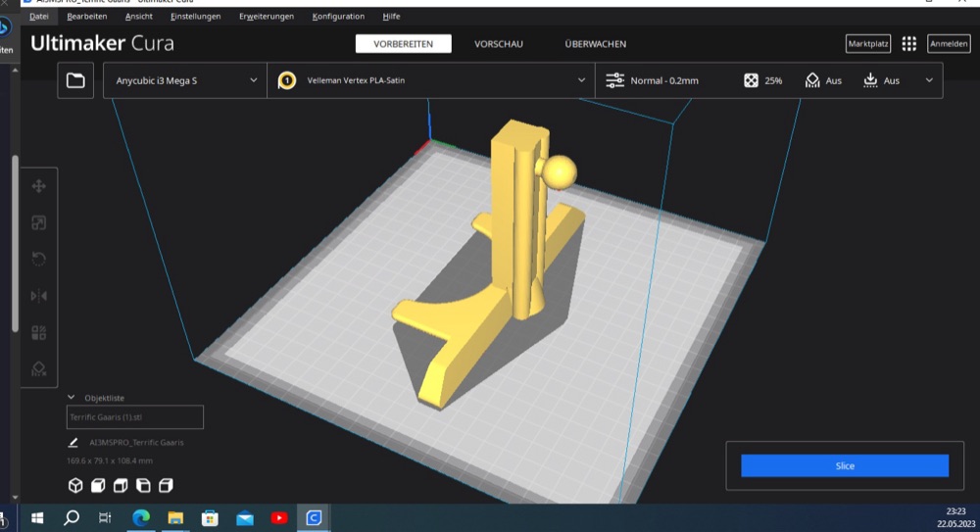This screenshot has width=980, height=532.
Task: Click the dimensions 169.6 x 79.1 x 108.4 mm
Action: (x=110, y=460)
